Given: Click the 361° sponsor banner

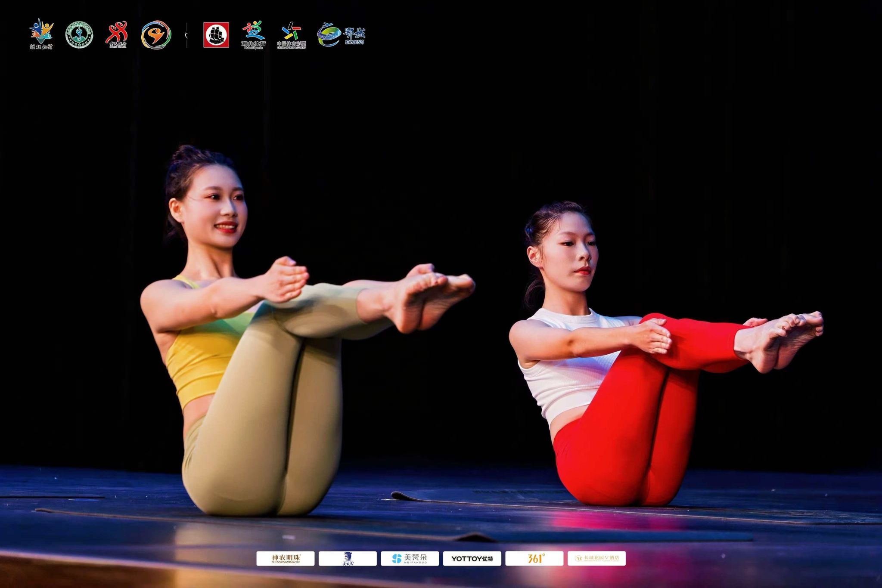Looking at the screenshot, I should (x=534, y=558).
